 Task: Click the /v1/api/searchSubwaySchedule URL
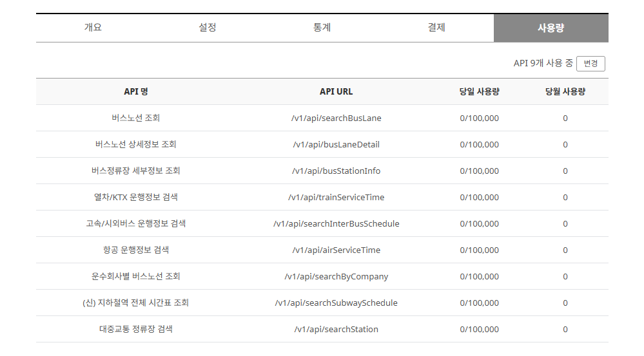337,303
